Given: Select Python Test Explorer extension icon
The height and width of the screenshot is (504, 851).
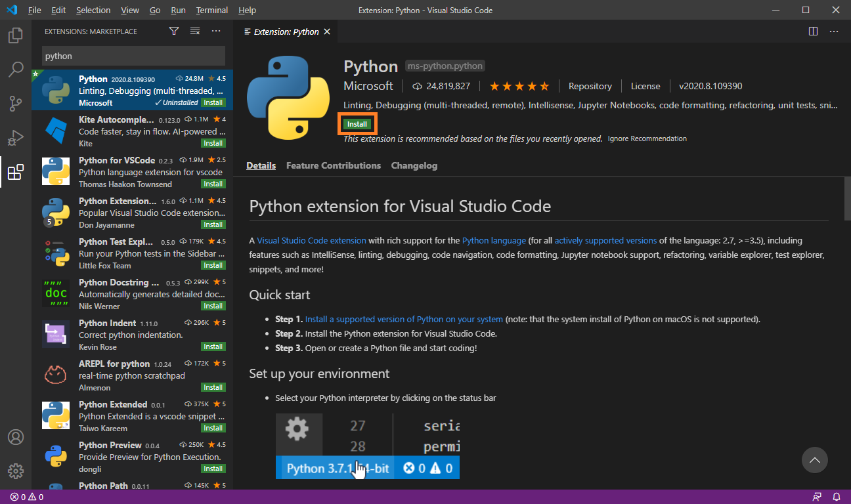Looking at the screenshot, I should click(56, 253).
